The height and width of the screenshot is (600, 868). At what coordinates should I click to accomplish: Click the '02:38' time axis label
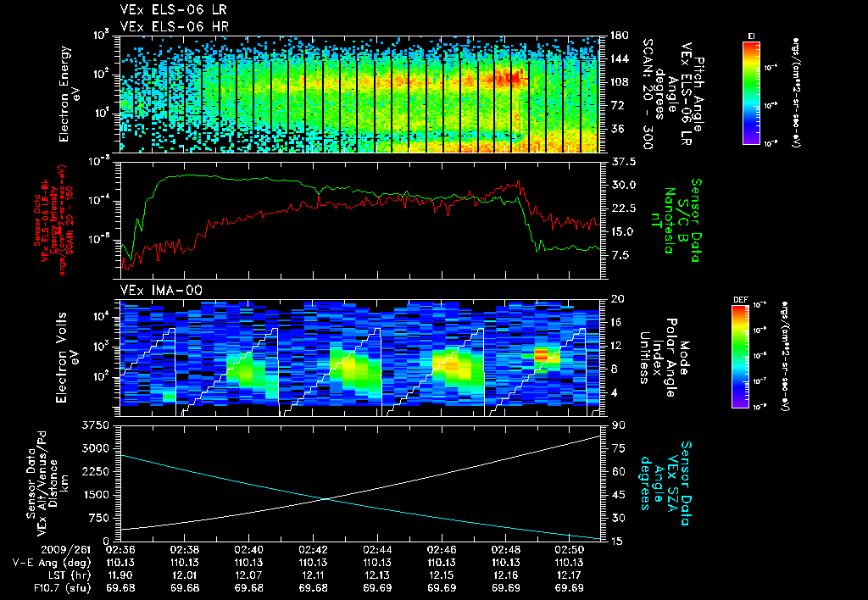tap(184, 550)
